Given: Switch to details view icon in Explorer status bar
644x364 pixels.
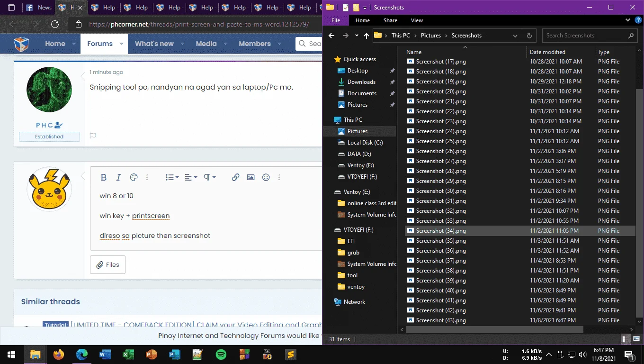Looking at the screenshot, I should click(x=626, y=339).
